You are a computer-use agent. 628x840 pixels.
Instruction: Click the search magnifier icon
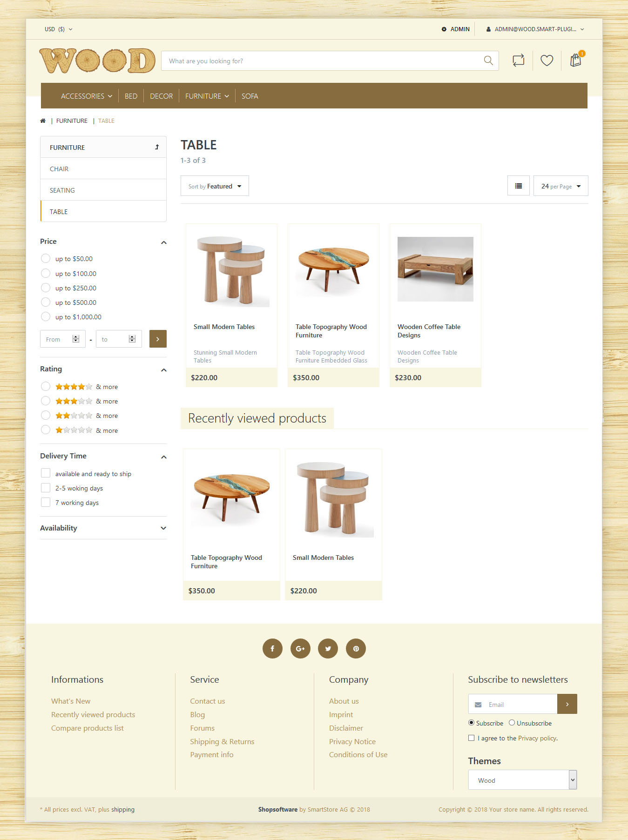tap(488, 60)
